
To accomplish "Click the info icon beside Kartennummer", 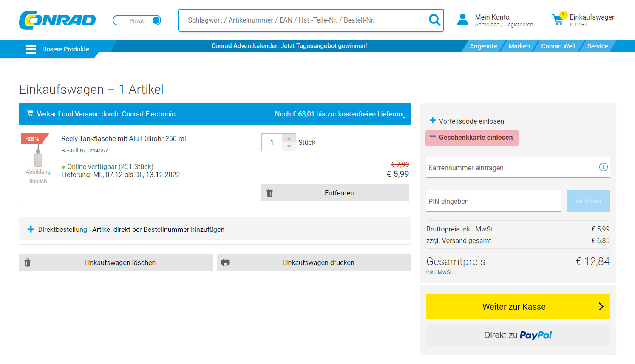I will click(x=603, y=167).
